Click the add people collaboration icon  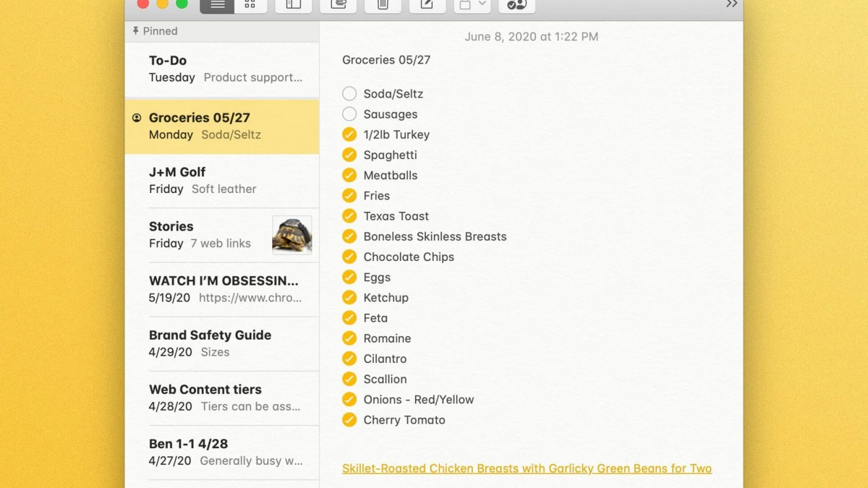click(516, 5)
